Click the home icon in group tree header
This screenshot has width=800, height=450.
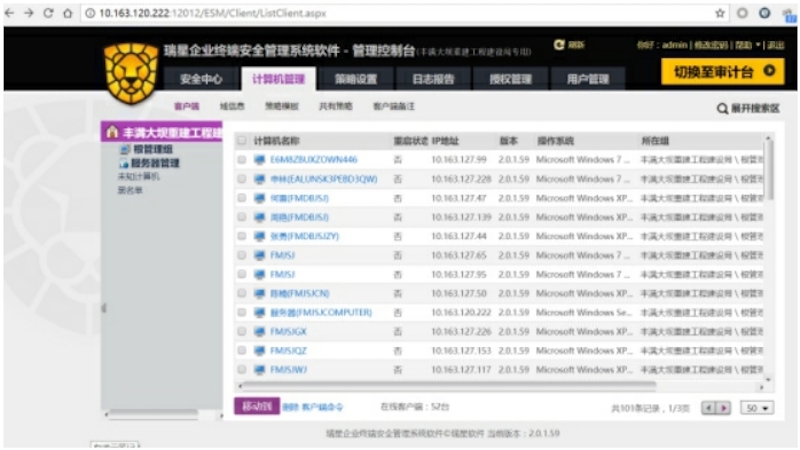pyautogui.click(x=112, y=133)
